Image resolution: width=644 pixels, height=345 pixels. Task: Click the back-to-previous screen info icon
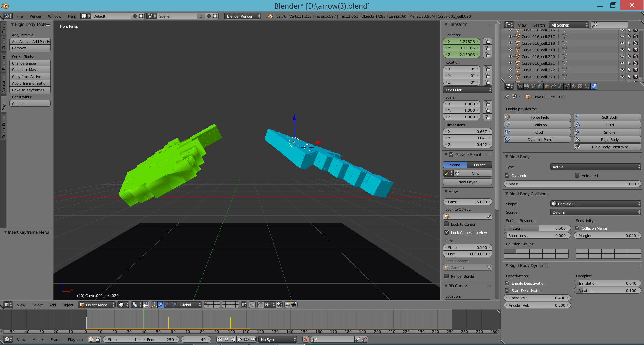(7, 16)
